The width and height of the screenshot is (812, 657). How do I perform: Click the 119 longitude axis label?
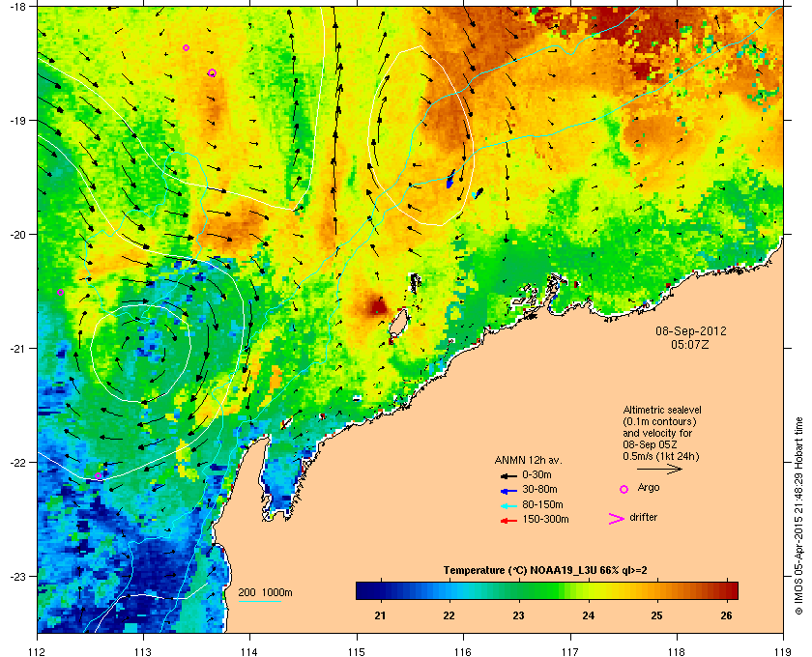(783, 651)
